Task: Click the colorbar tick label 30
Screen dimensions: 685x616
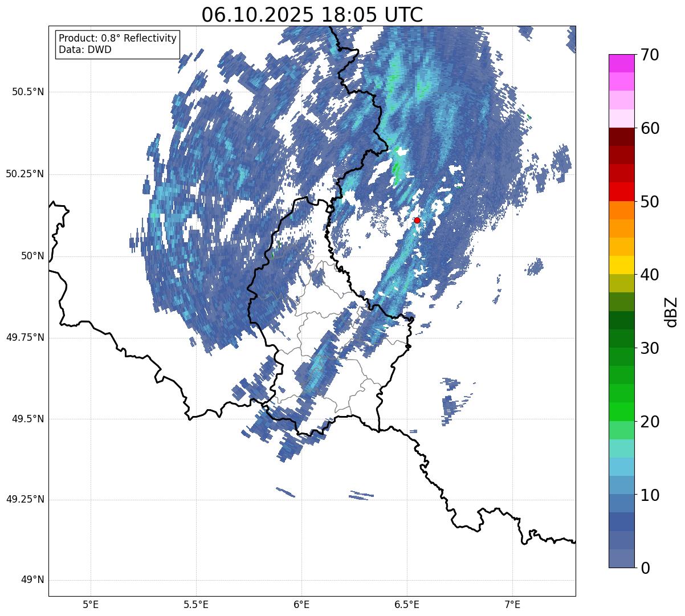Action: point(650,348)
